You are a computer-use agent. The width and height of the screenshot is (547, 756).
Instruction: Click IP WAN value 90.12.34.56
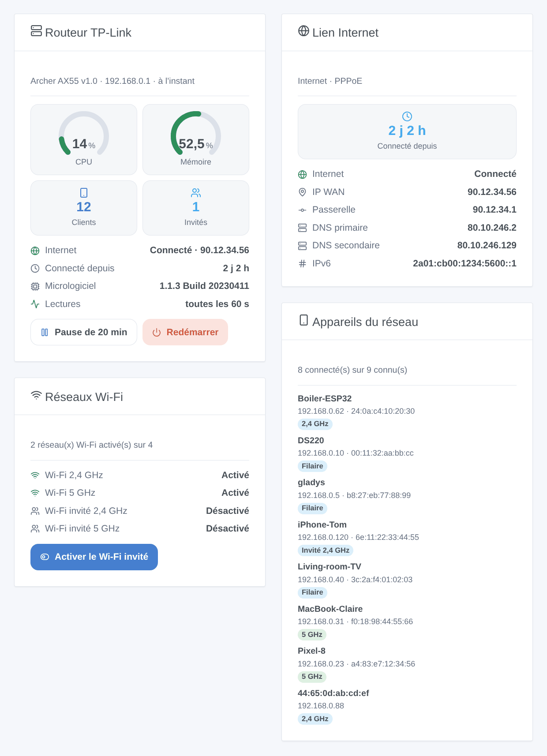point(492,192)
